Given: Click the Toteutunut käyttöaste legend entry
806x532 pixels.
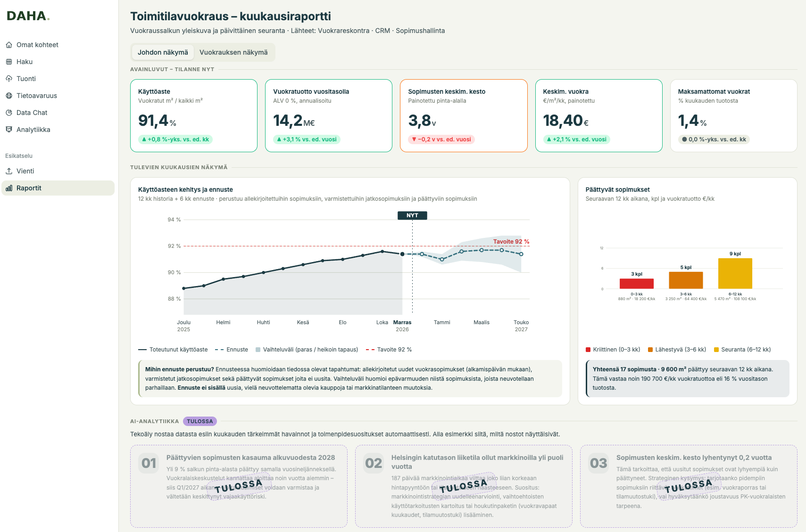Looking at the screenshot, I should coord(173,350).
